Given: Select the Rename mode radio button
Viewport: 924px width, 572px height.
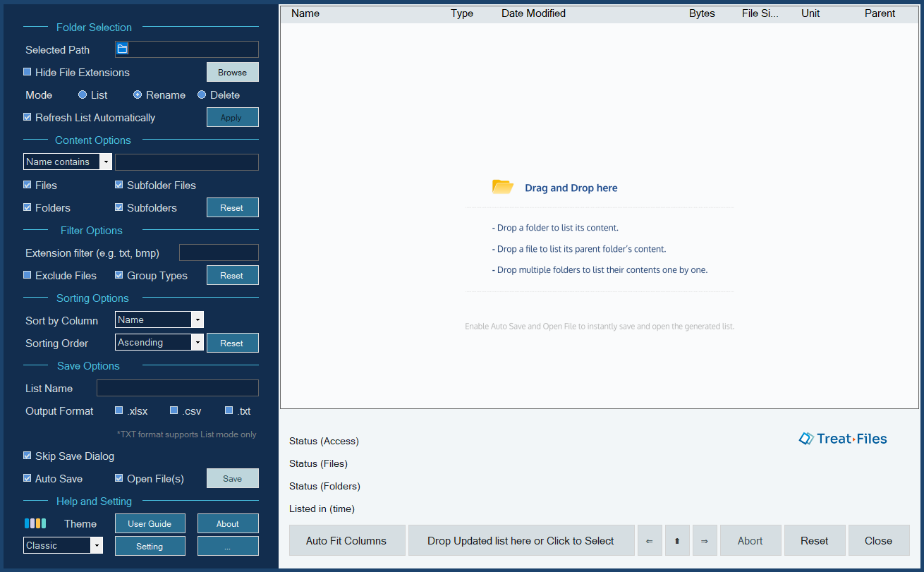Looking at the screenshot, I should pos(138,95).
